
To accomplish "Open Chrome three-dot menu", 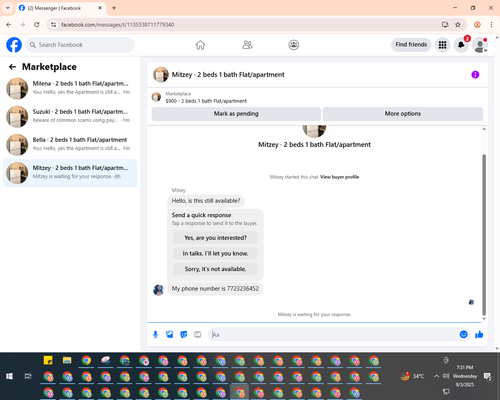I will [x=491, y=25].
